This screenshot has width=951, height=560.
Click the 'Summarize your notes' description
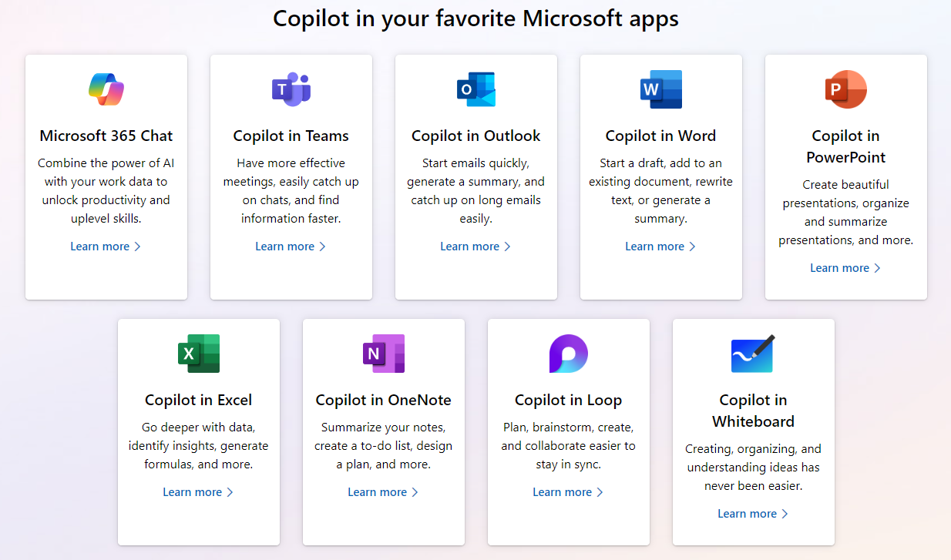tap(384, 446)
